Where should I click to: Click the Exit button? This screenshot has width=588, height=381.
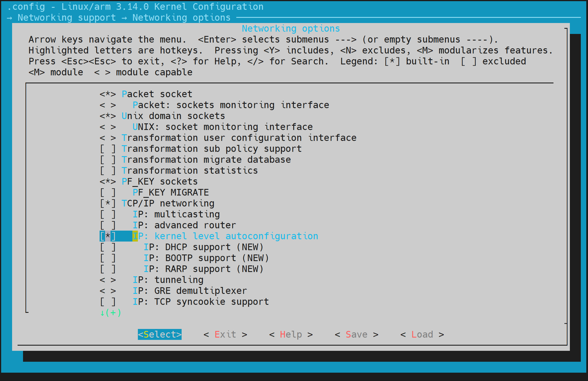(225, 334)
